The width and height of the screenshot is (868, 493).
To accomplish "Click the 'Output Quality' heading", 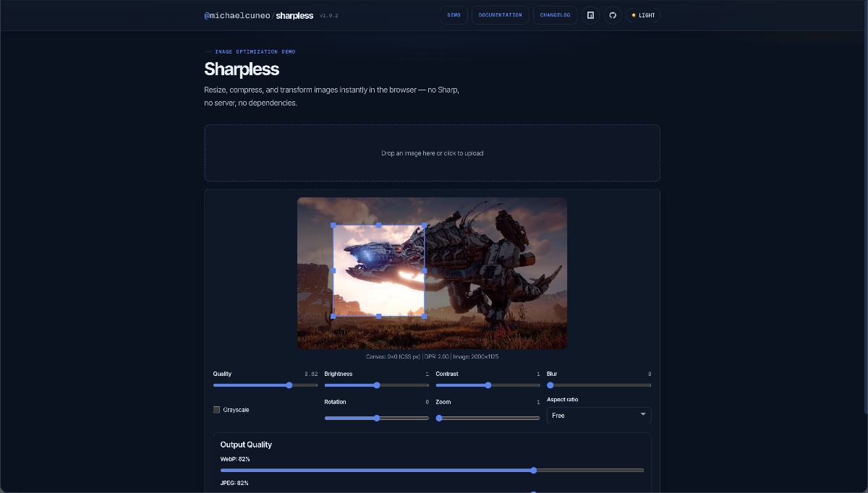I will pos(246,445).
